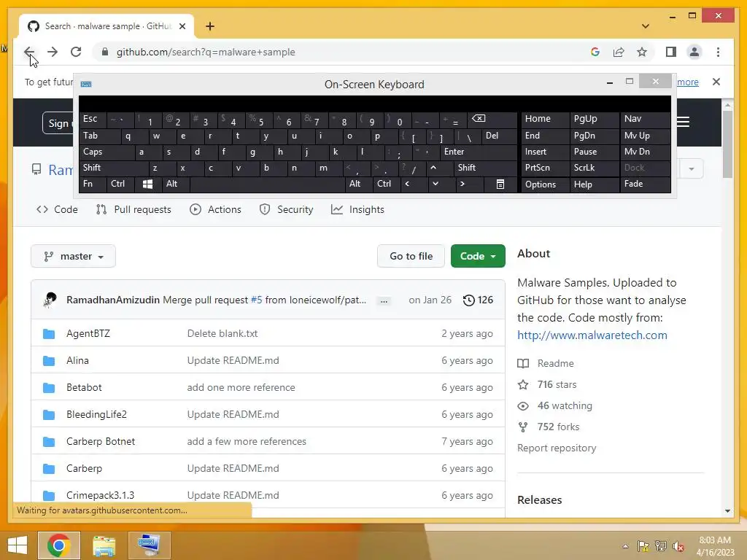Open the Carberp Botnet folder
The image size is (747, 560).
(x=101, y=441)
